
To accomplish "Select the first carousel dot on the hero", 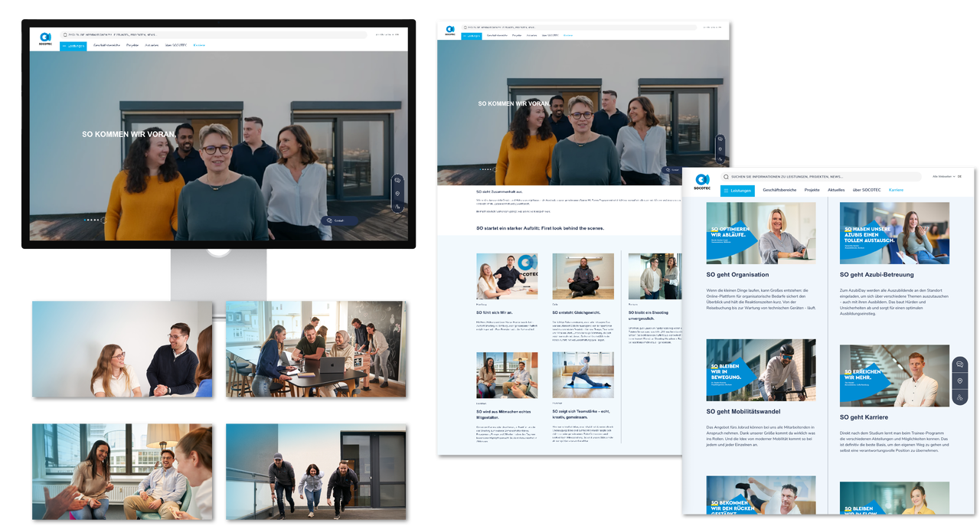I will tap(85, 220).
